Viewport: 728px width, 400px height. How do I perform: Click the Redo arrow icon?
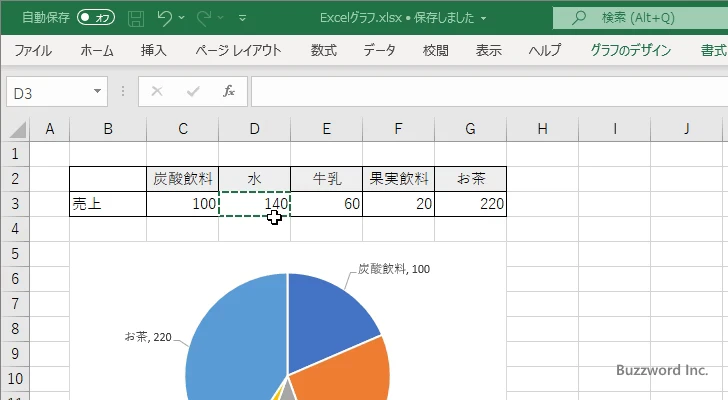coord(203,18)
